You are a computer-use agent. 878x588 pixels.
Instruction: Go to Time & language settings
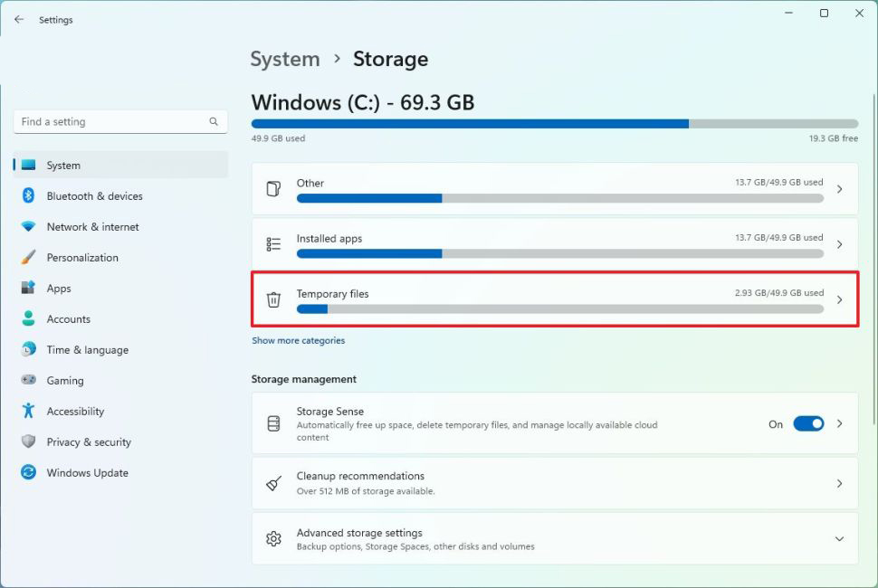pos(87,350)
